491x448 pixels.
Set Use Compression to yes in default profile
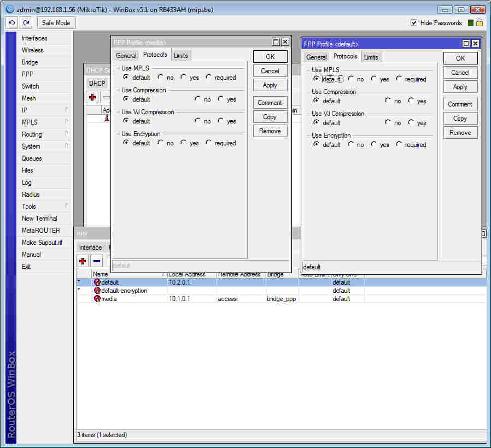click(411, 101)
